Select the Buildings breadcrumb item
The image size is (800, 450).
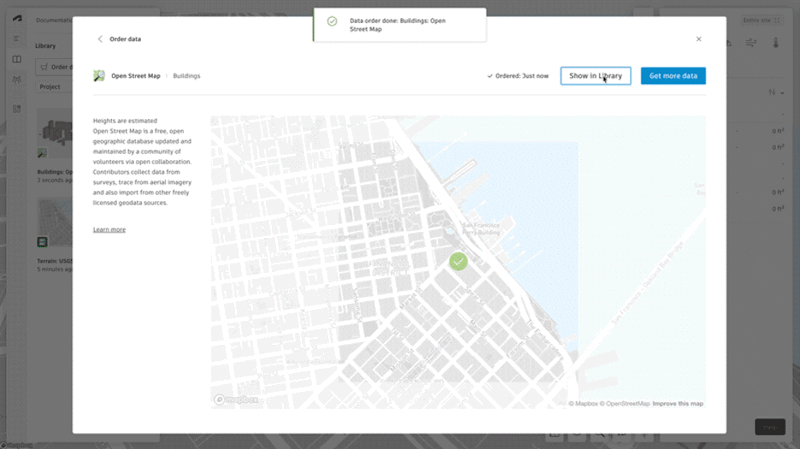tap(187, 76)
